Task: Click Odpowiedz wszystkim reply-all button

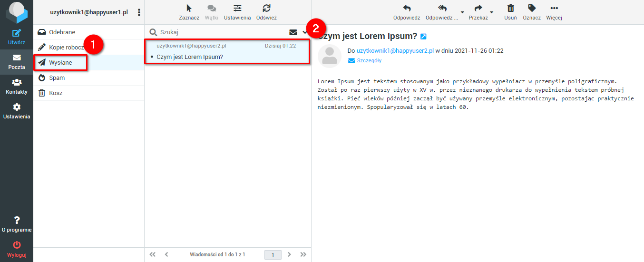Action: pos(442,12)
